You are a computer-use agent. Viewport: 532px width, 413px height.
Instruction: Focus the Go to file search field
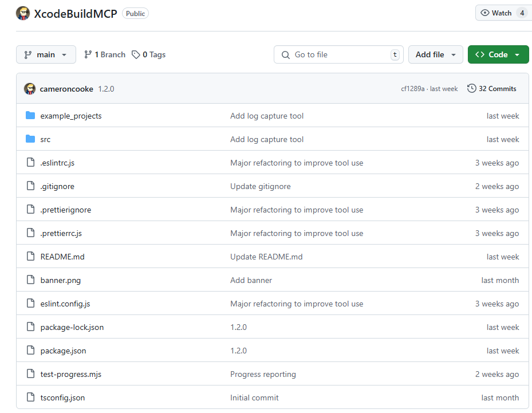[x=338, y=54]
